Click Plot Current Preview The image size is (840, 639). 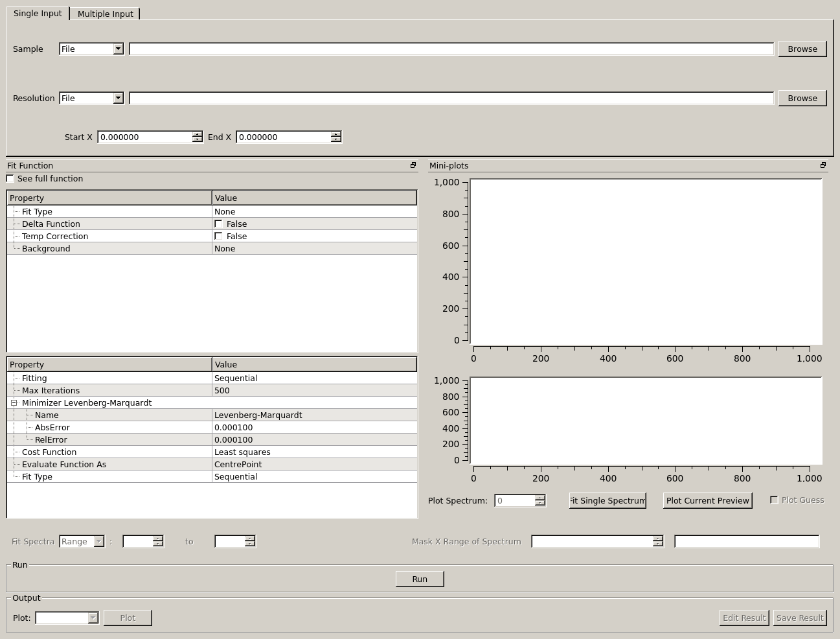pos(707,500)
